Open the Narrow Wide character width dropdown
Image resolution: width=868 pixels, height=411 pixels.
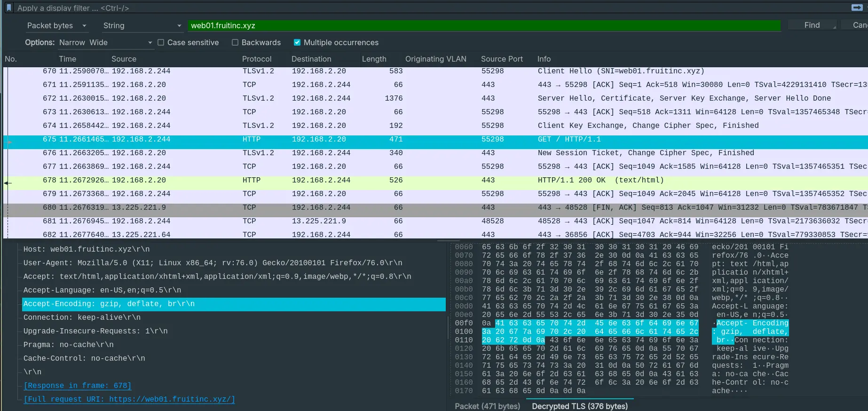pos(105,42)
